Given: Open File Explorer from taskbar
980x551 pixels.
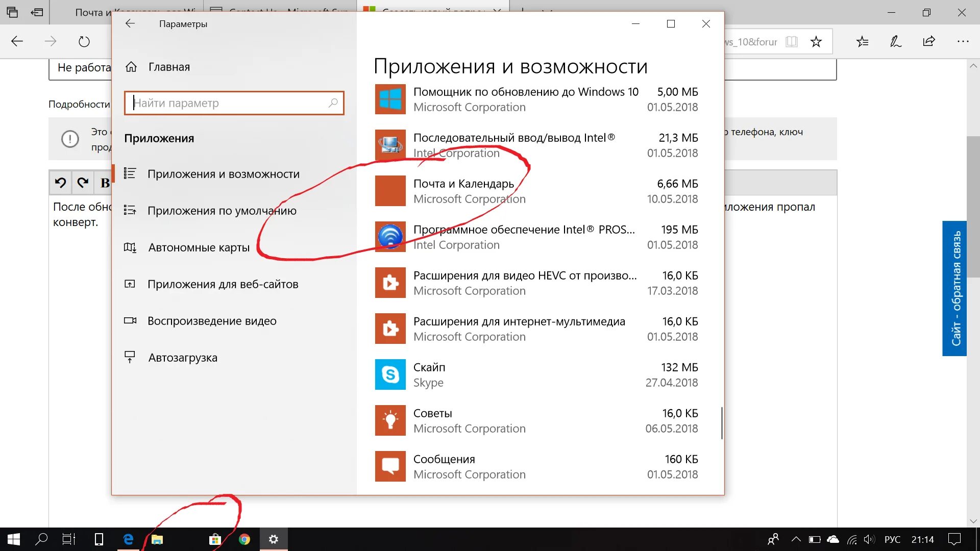Looking at the screenshot, I should point(157,539).
